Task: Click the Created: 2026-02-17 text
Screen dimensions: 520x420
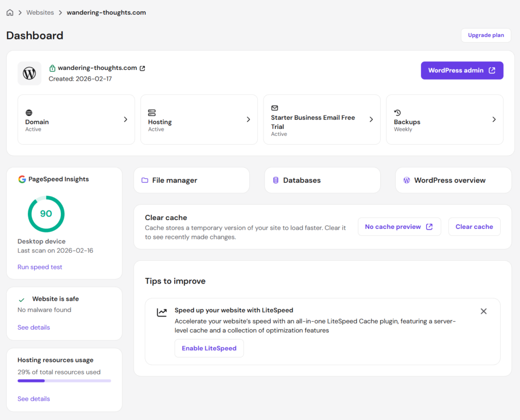Action: (80, 79)
